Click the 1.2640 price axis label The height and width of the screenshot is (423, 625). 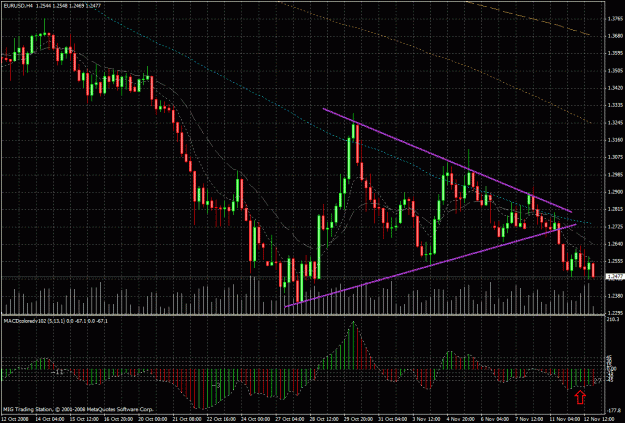click(x=613, y=244)
